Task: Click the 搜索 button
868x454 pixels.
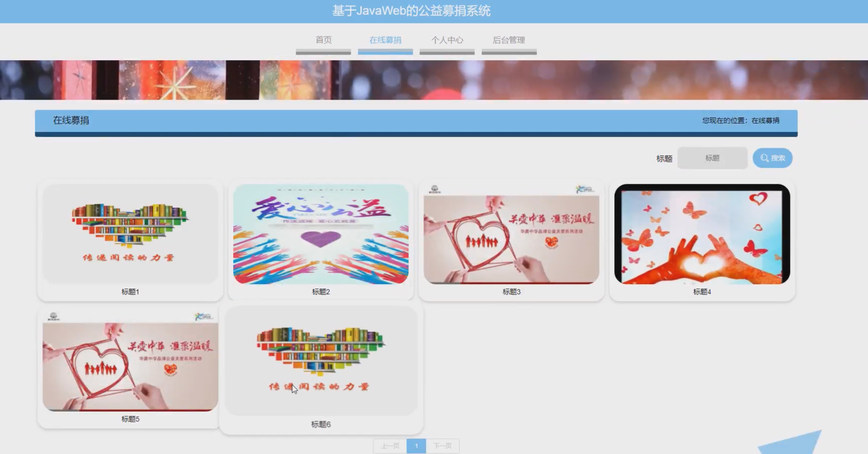Action: point(772,157)
